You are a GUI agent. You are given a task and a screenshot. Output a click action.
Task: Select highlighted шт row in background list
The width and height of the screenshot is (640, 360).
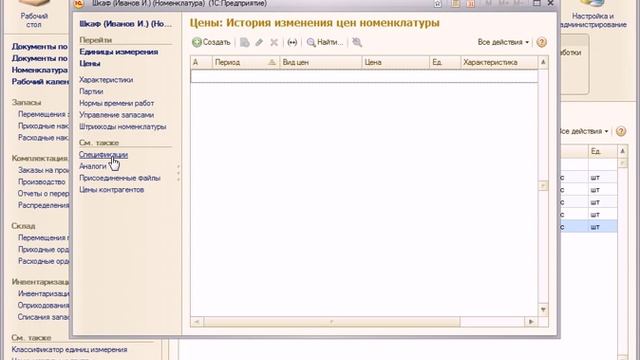coord(588,227)
